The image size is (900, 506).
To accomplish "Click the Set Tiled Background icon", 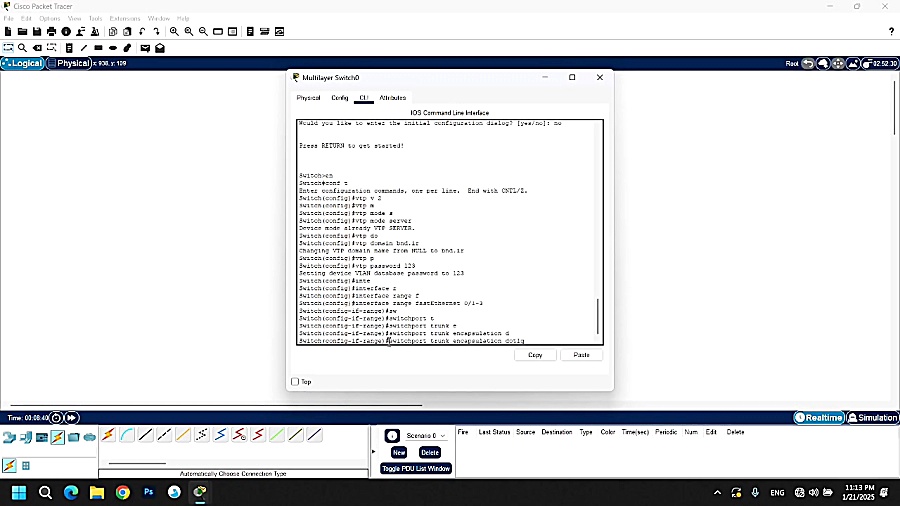I will (853, 64).
